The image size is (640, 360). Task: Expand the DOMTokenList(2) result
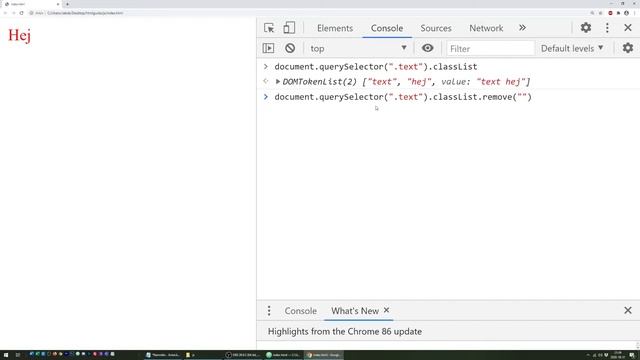pyautogui.click(x=278, y=82)
